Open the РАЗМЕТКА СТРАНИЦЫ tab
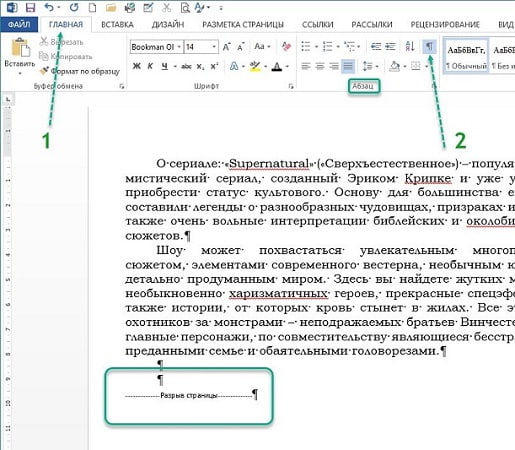The height and width of the screenshot is (450, 515). point(243,24)
